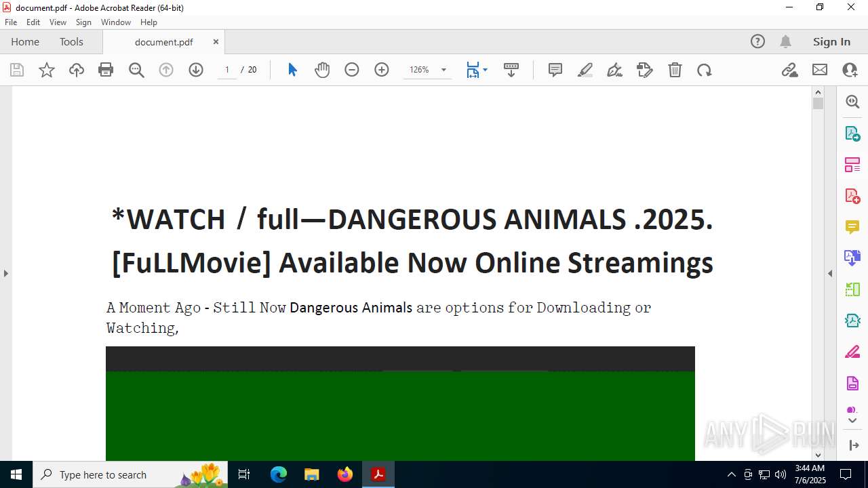Screen dimensions: 868x488
Task: Open the Combine Files tool in right pane
Action: pyautogui.click(x=852, y=258)
